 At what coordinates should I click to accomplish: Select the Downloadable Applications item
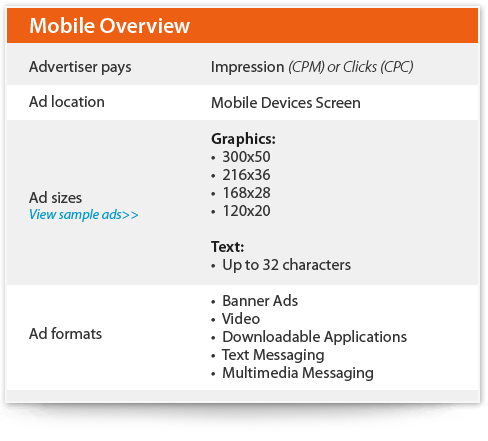point(314,337)
